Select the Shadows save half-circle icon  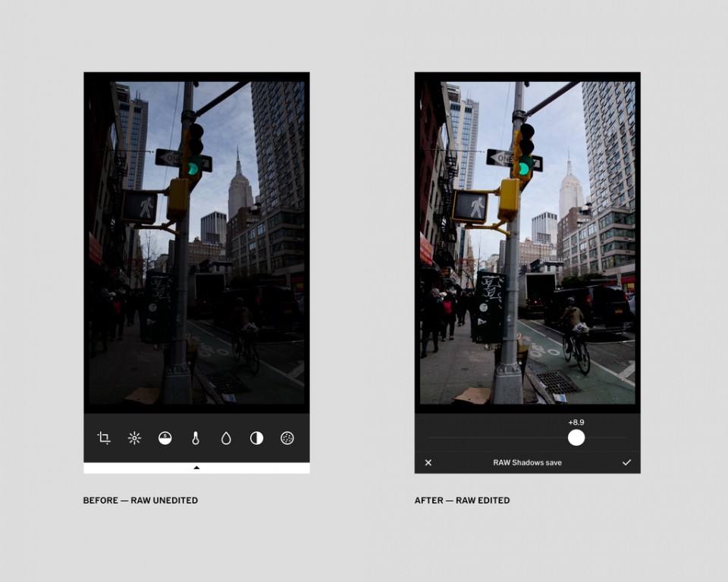coord(165,438)
